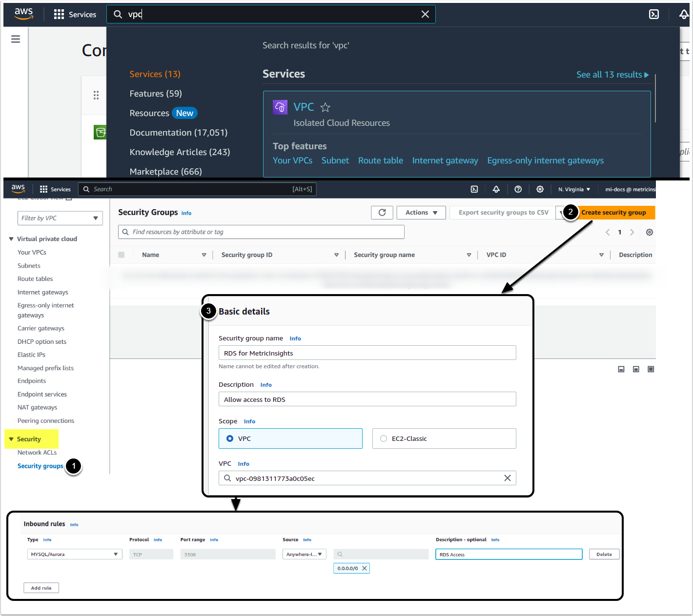The height and width of the screenshot is (616, 693).
Task: Open the Anywhere source dropdown
Action: point(305,554)
